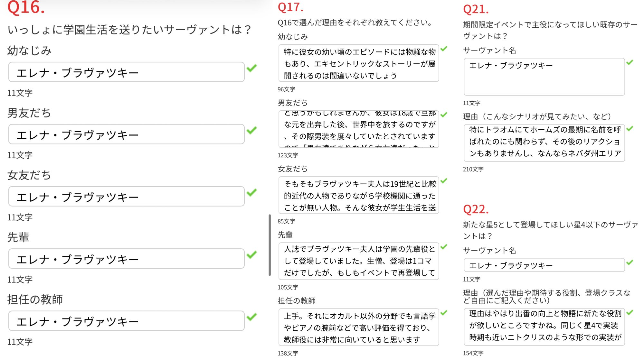Viewport: 644px width, 360px height.
Task: Focus the Q17 女友だち reason text box
Action: tap(358, 195)
